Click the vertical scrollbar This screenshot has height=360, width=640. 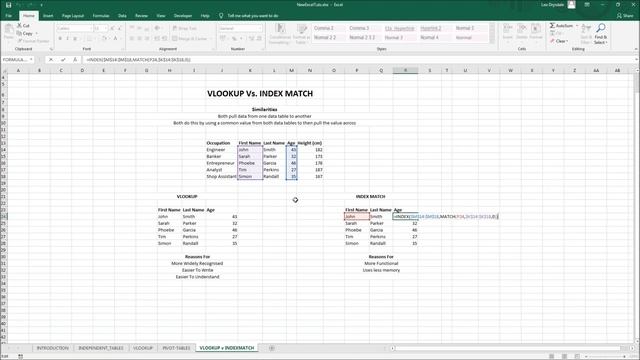pos(636,206)
